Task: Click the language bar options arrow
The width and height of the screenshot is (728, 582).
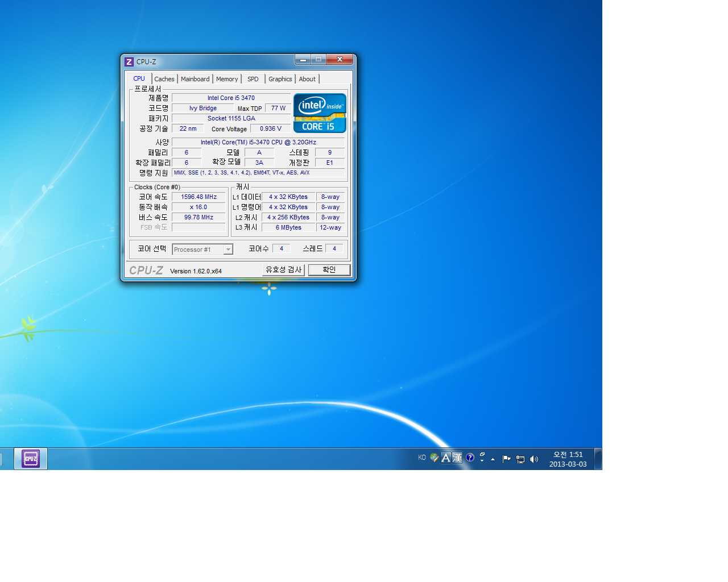Action: coord(482,460)
